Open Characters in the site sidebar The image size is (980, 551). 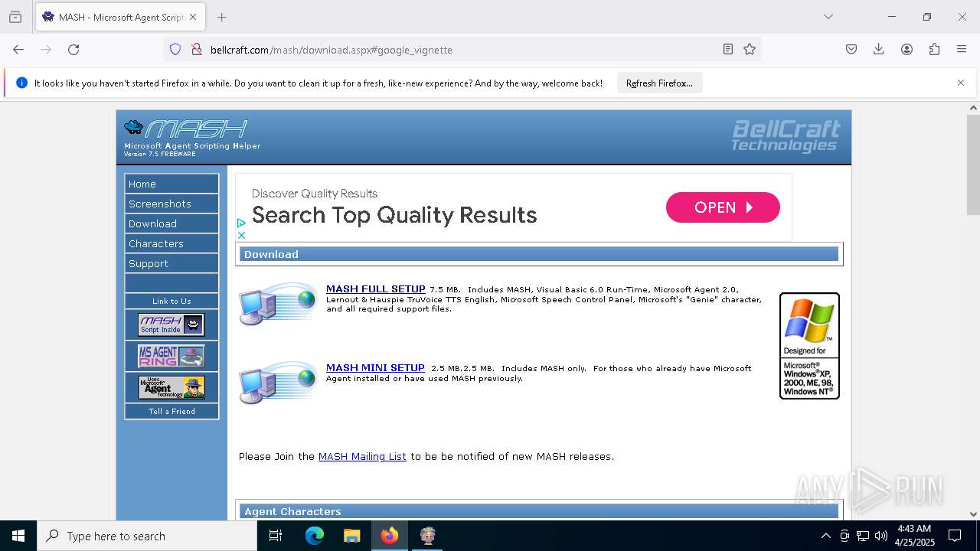tap(171, 243)
